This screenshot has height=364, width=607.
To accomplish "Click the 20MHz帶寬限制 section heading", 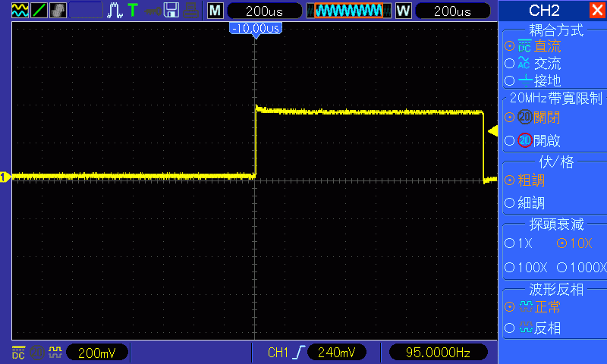I will pyautogui.click(x=556, y=99).
